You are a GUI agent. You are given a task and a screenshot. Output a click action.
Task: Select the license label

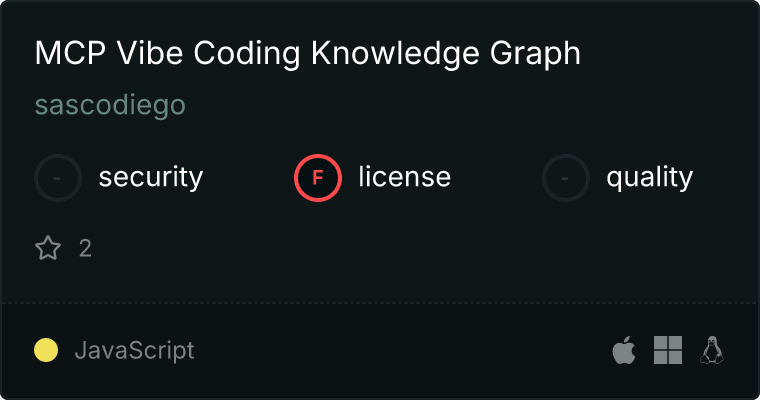(x=404, y=178)
